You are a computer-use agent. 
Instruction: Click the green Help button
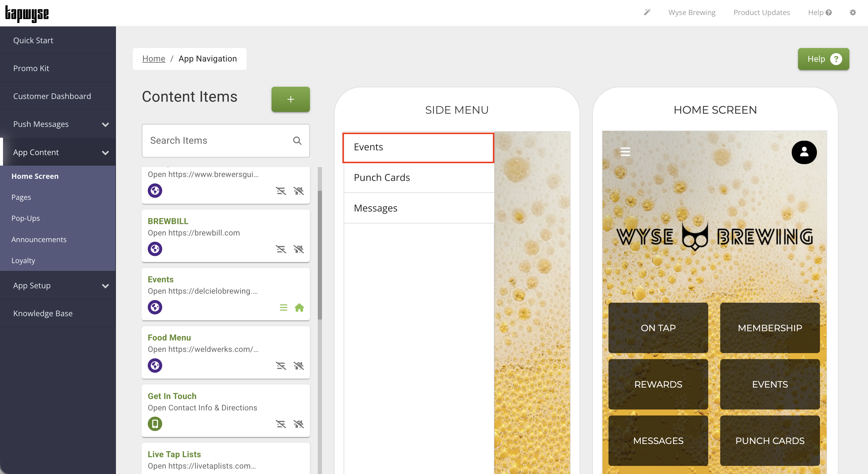(x=823, y=59)
